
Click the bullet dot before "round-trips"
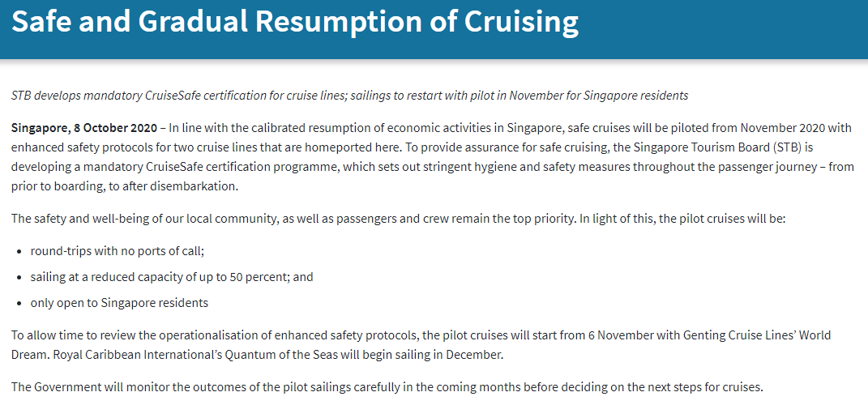[19, 251]
